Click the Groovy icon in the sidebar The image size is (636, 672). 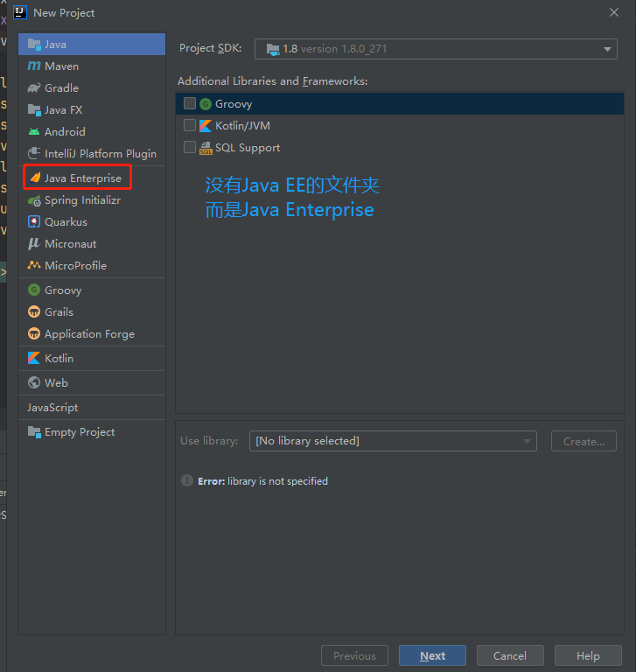point(34,290)
